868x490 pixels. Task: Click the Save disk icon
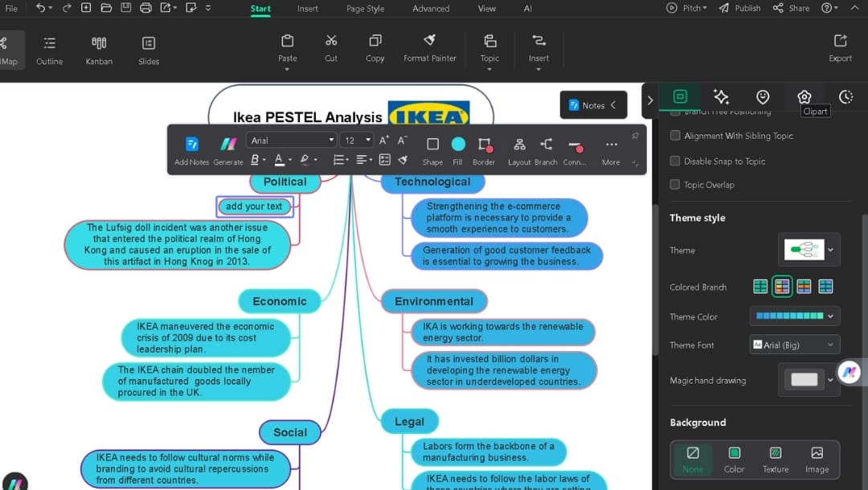[x=126, y=8]
